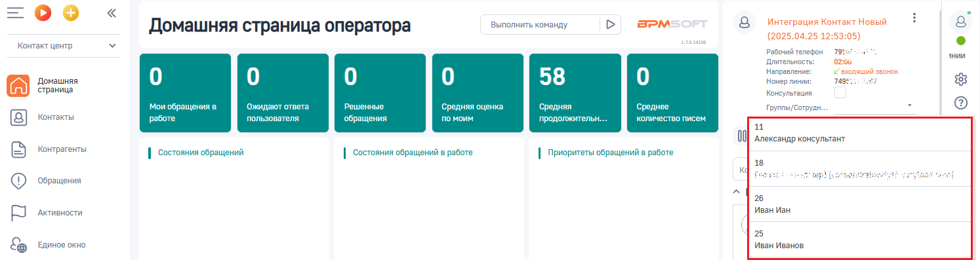Click the orange play button icon
980x260 pixels.
(x=43, y=12)
